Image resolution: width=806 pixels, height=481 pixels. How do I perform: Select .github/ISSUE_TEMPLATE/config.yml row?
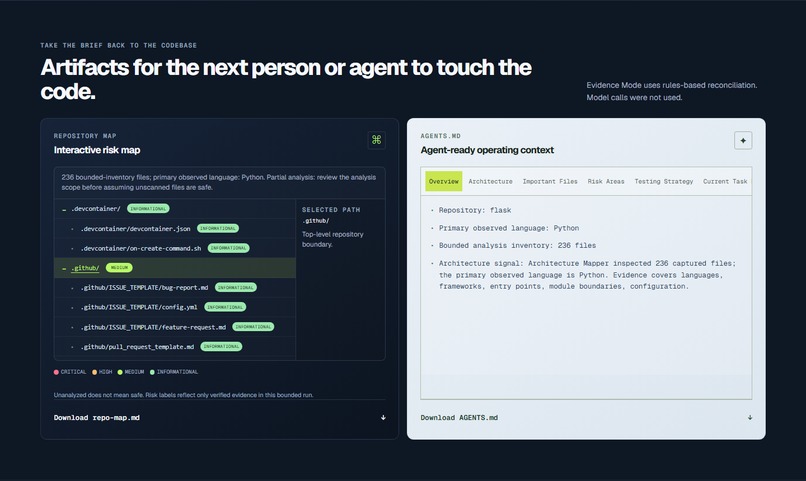175,307
